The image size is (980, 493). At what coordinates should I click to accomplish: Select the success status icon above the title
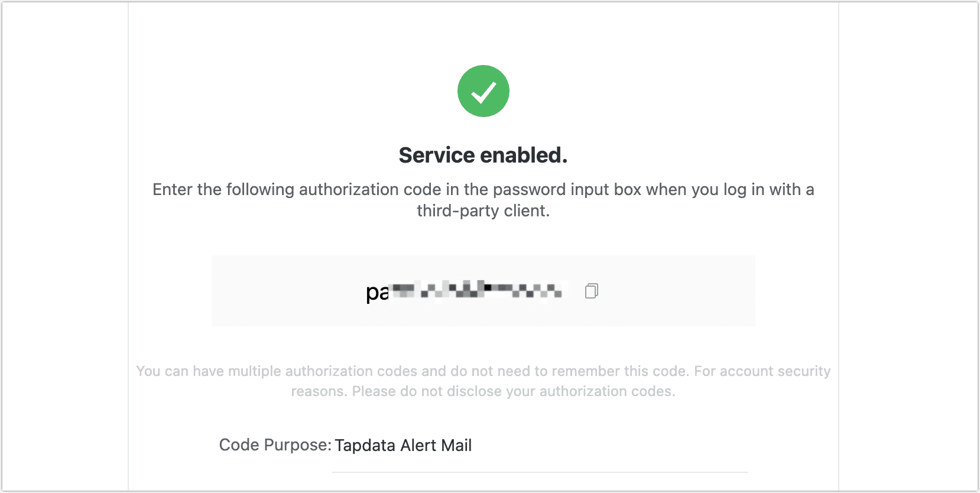coord(483,90)
